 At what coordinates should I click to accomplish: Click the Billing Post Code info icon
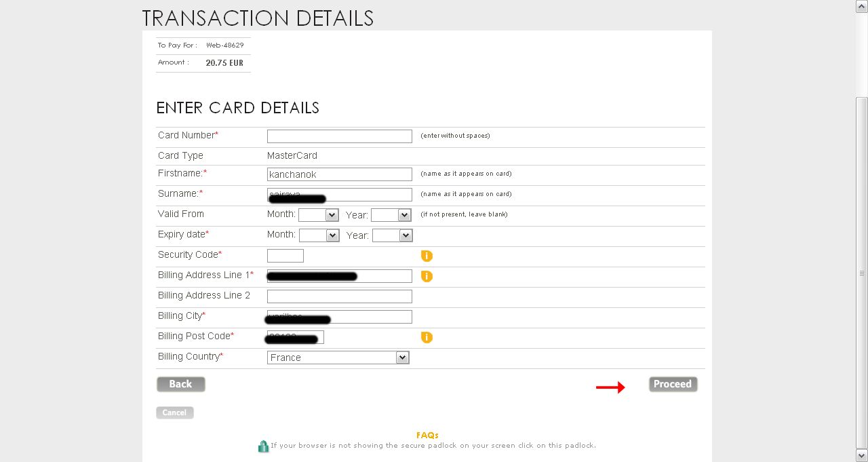427,337
